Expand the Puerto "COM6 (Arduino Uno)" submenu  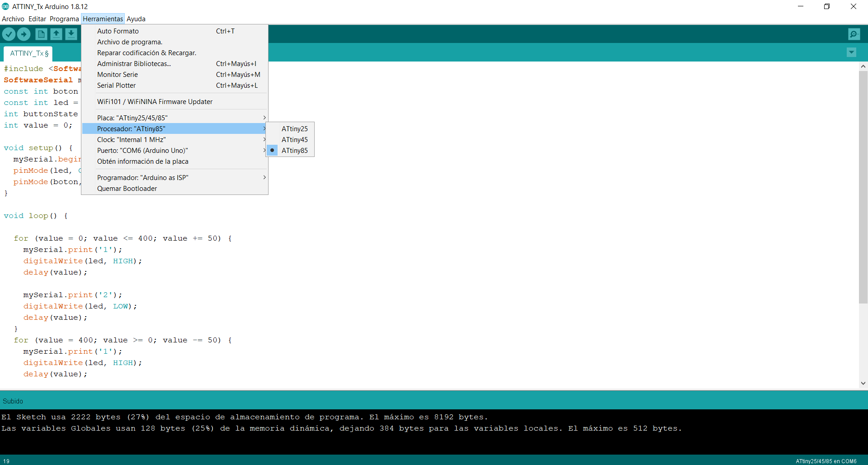point(175,151)
